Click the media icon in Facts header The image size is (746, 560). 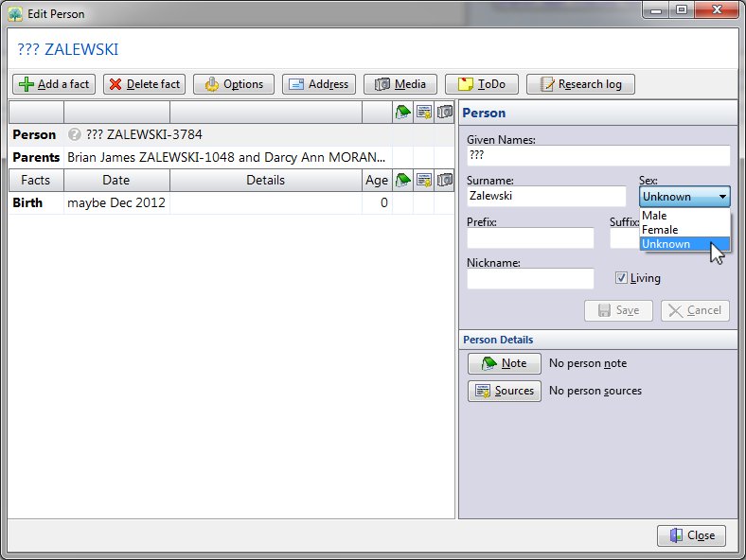pos(445,180)
